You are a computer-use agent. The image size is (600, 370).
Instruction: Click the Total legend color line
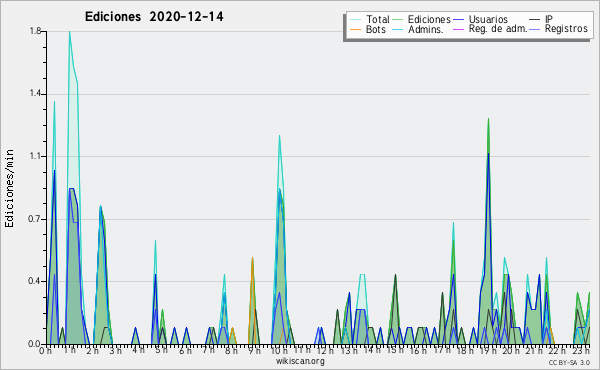click(355, 20)
